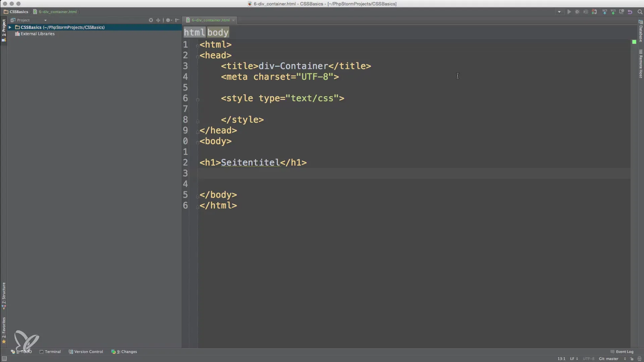Image resolution: width=644 pixels, height=362 pixels.
Task: Click the listen for debug connections icon
Action: 594,12
